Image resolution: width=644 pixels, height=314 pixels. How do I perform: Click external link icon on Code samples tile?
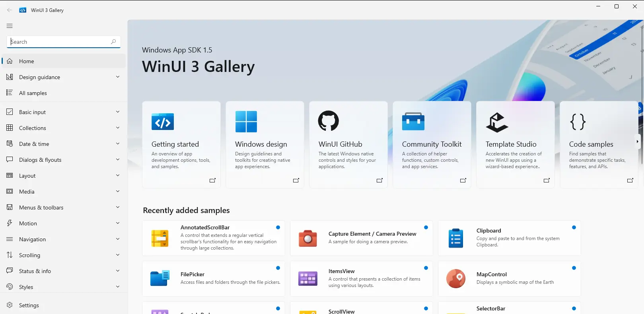click(630, 180)
